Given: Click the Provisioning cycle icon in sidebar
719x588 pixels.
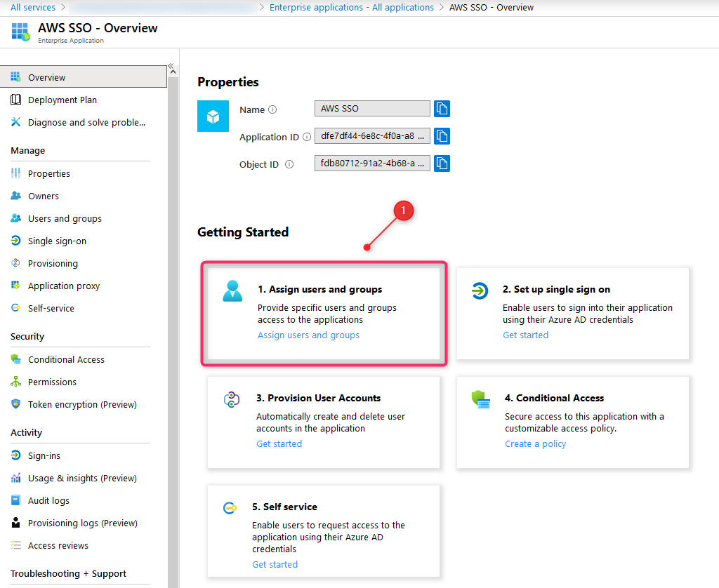Looking at the screenshot, I should pyautogui.click(x=15, y=262).
